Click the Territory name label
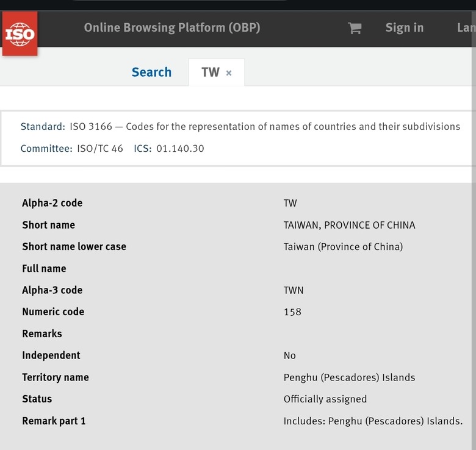Image resolution: width=476 pixels, height=450 pixels. tap(56, 377)
